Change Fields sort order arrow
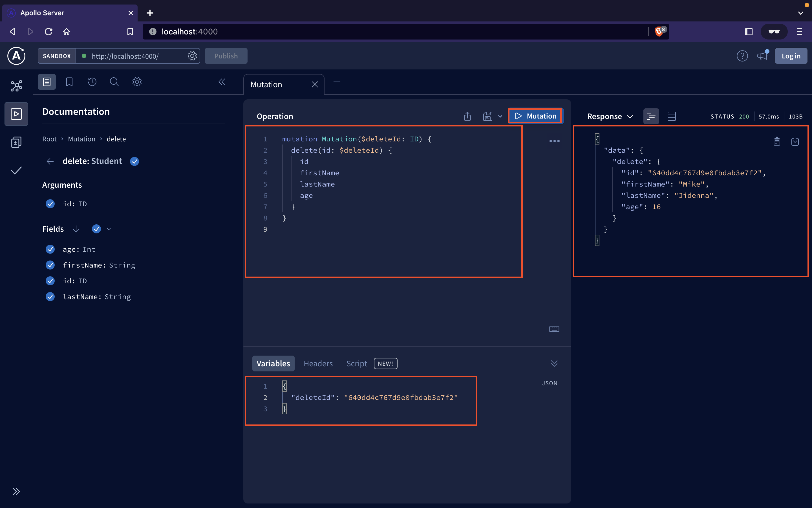812x508 pixels. [76, 229]
